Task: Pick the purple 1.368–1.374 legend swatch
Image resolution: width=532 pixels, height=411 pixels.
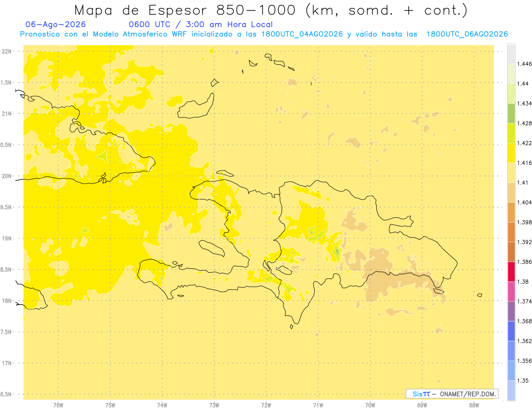Action: coord(511,311)
